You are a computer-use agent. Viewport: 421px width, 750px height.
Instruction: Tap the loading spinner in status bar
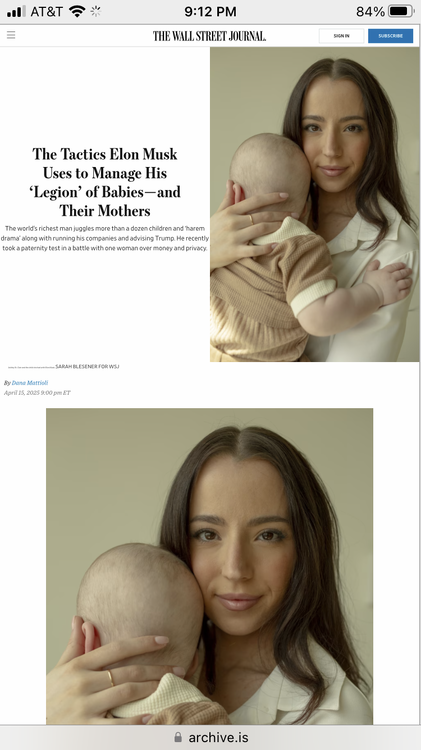click(x=96, y=11)
